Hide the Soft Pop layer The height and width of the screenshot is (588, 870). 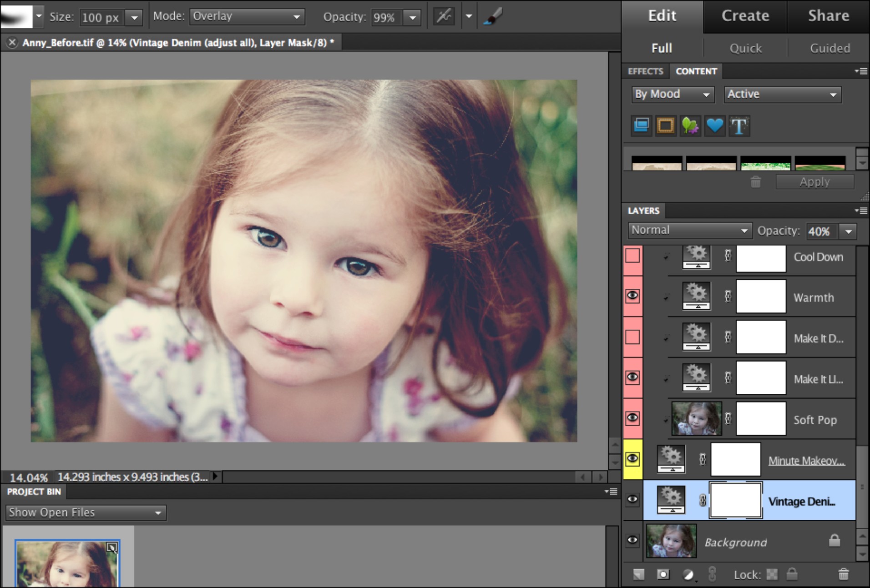pos(632,418)
